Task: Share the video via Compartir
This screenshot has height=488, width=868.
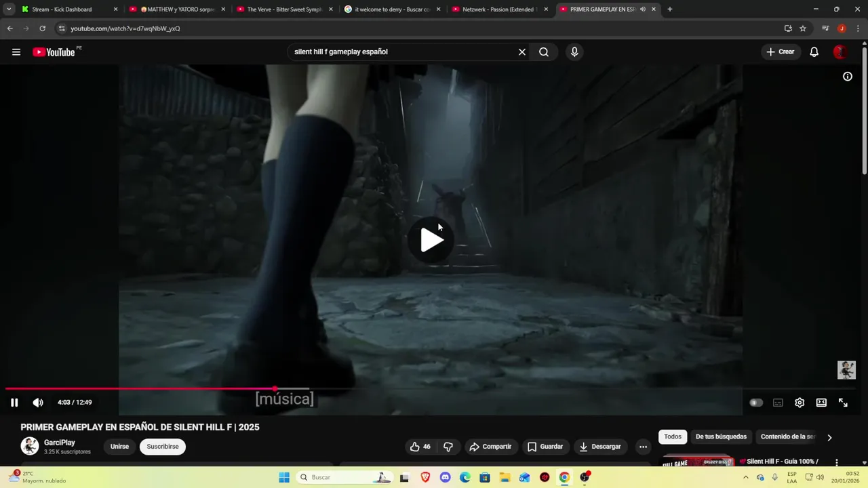Action: click(x=490, y=447)
